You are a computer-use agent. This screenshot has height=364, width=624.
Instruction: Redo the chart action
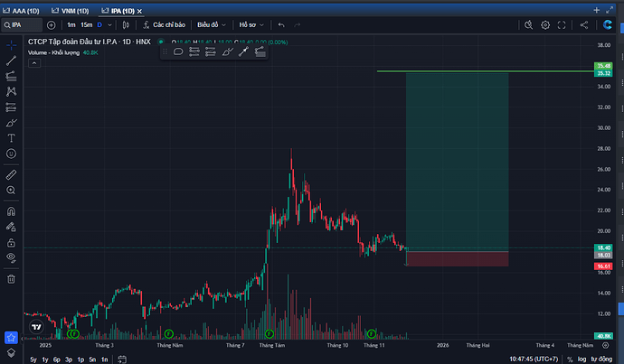[x=297, y=25]
